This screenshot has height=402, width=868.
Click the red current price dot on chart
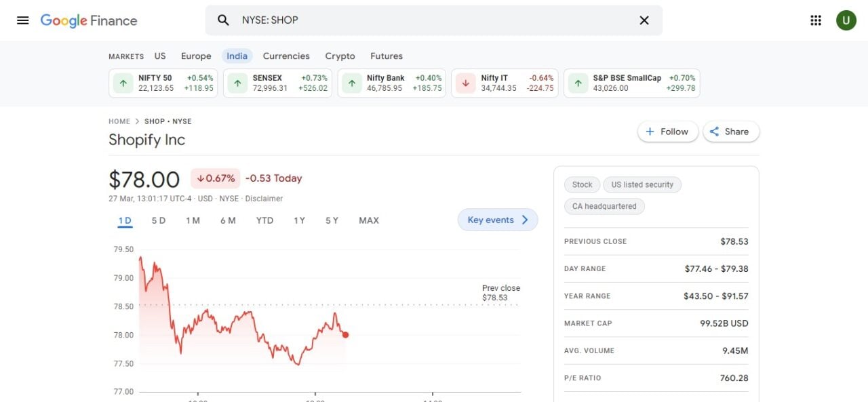(345, 334)
